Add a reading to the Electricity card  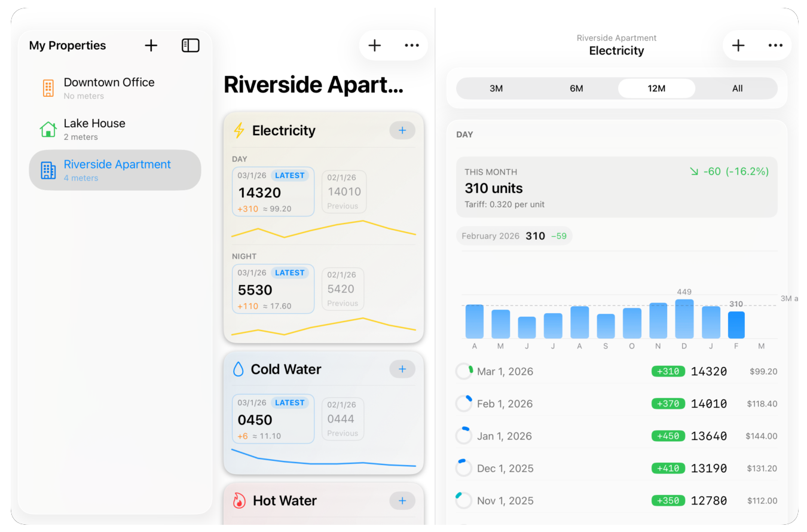coord(402,130)
